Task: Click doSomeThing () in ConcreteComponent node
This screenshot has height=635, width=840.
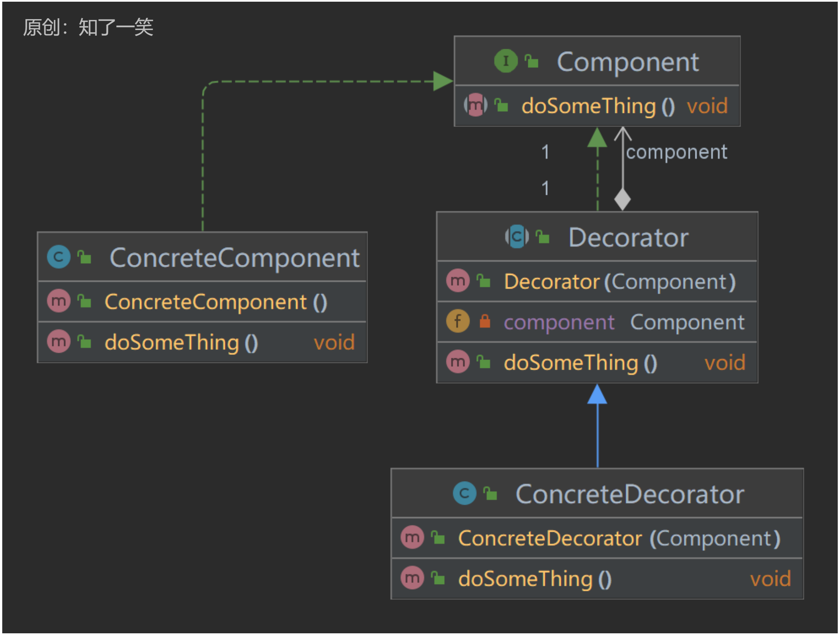Action: tap(181, 342)
